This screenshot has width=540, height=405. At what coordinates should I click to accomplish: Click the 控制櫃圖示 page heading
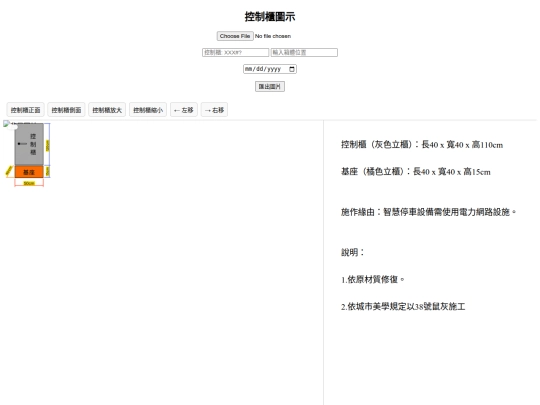coord(270,17)
